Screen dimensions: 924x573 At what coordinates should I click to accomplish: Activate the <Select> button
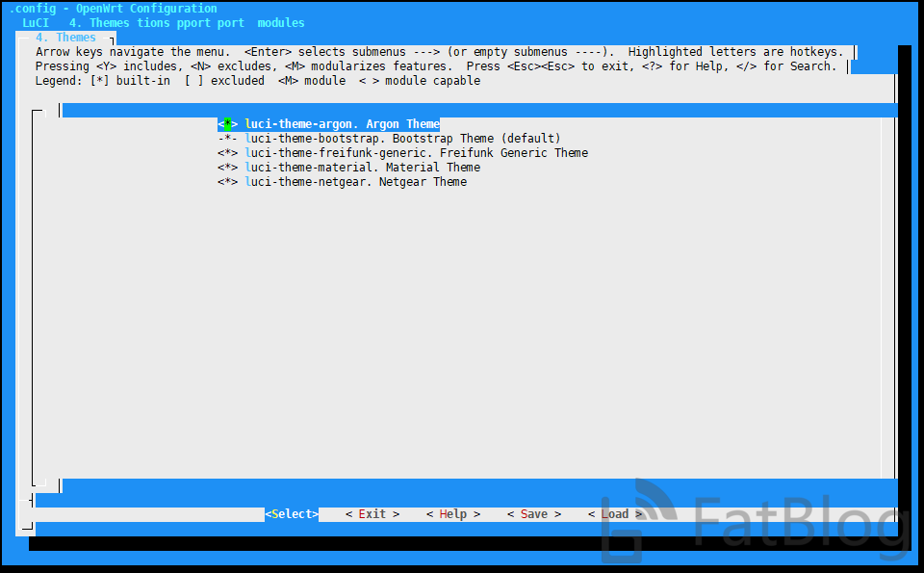click(x=292, y=514)
